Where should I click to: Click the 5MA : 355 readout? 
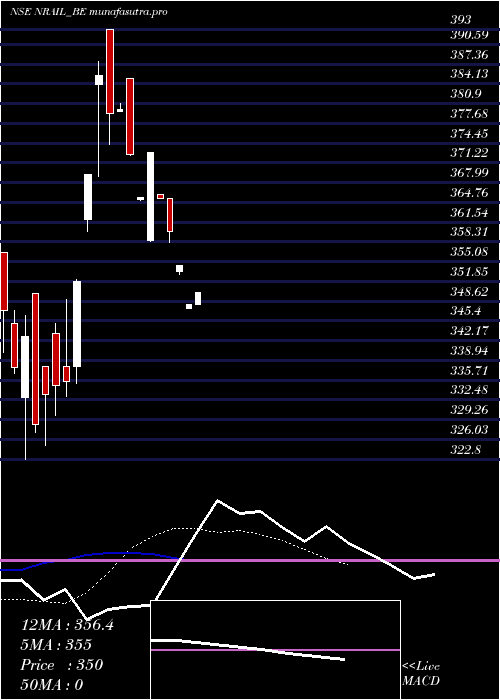click(x=56, y=644)
